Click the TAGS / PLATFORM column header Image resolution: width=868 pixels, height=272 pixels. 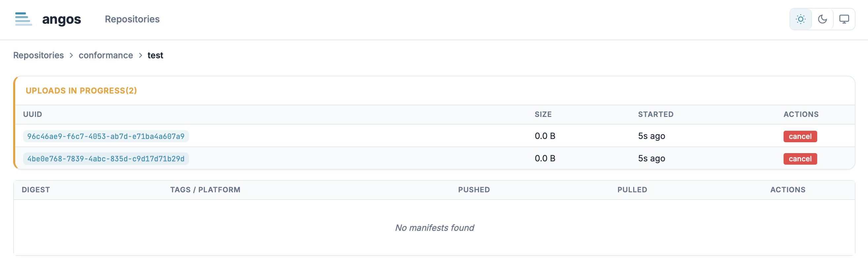(205, 190)
